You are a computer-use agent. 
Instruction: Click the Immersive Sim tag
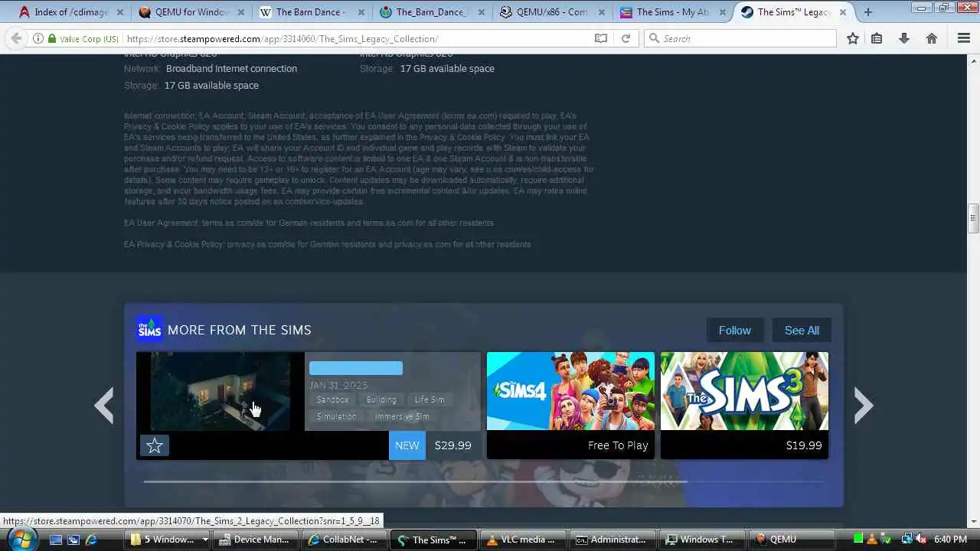tap(402, 416)
